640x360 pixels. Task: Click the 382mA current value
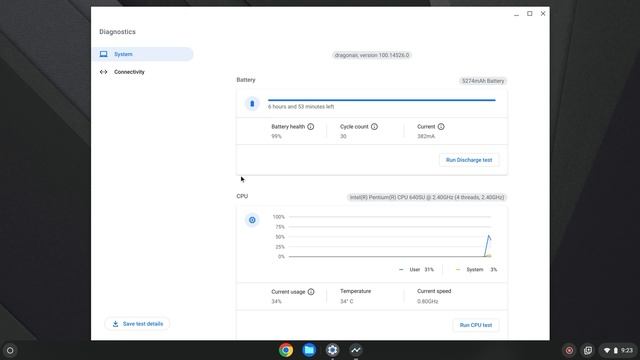tap(426, 136)
